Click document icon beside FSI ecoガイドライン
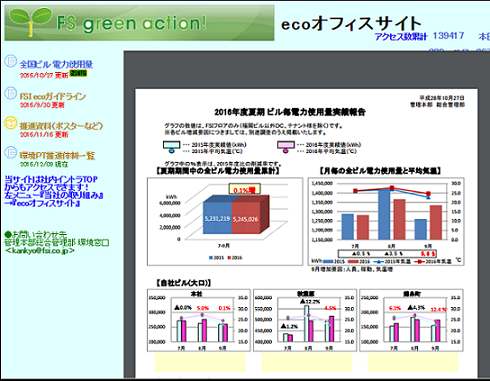490x381 pixels. (x=11, y=93)
